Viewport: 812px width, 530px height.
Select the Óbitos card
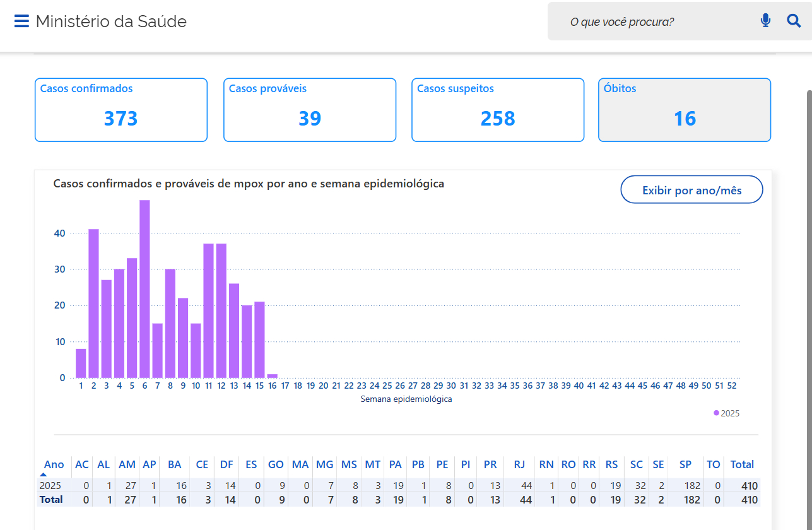point(685,110)
